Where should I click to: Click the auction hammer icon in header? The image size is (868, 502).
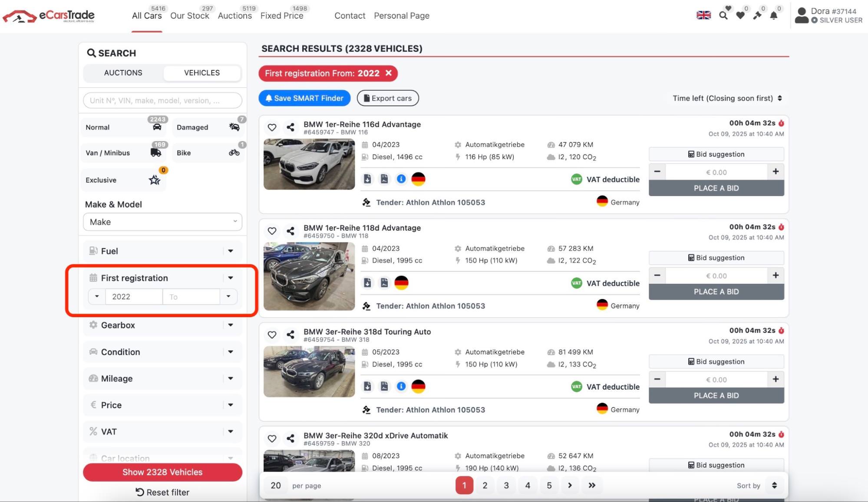[757, 16]
